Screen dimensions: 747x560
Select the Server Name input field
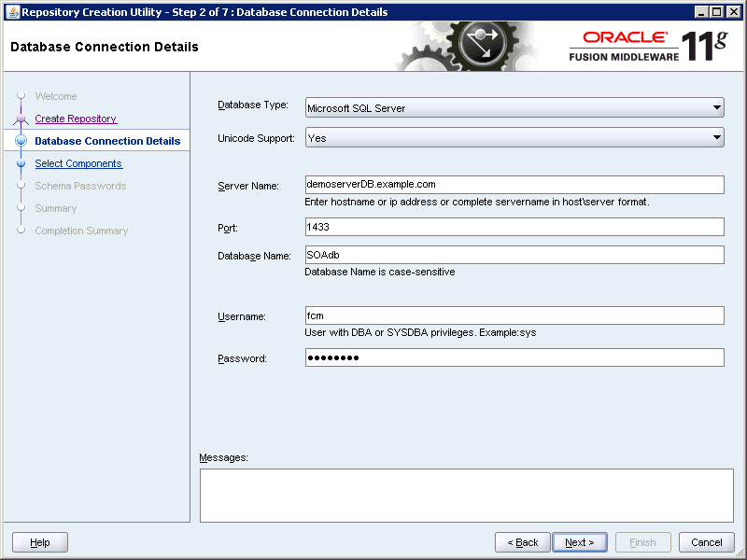point(514,185)
